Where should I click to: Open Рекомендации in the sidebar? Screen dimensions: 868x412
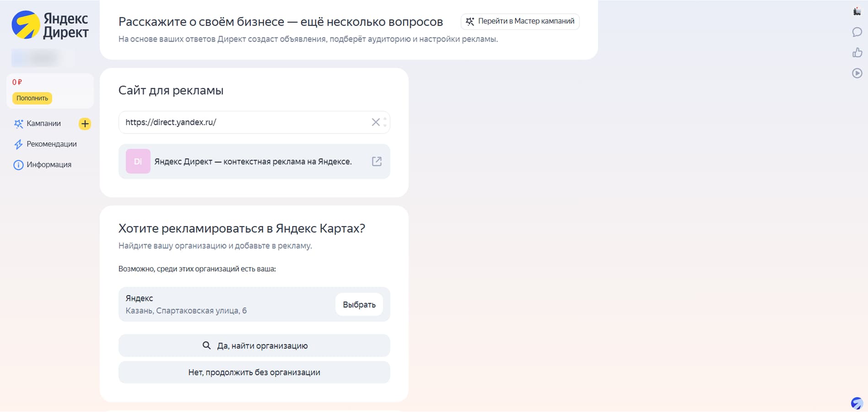coord(52,144)
